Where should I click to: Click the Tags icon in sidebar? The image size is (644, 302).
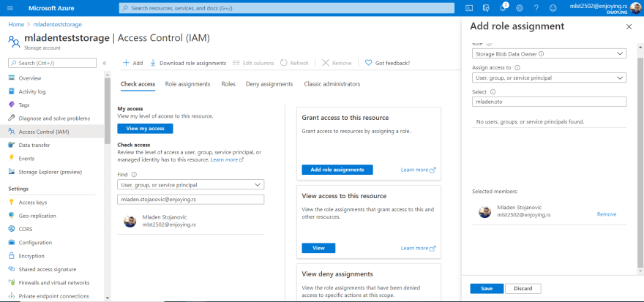click(12, 105)
